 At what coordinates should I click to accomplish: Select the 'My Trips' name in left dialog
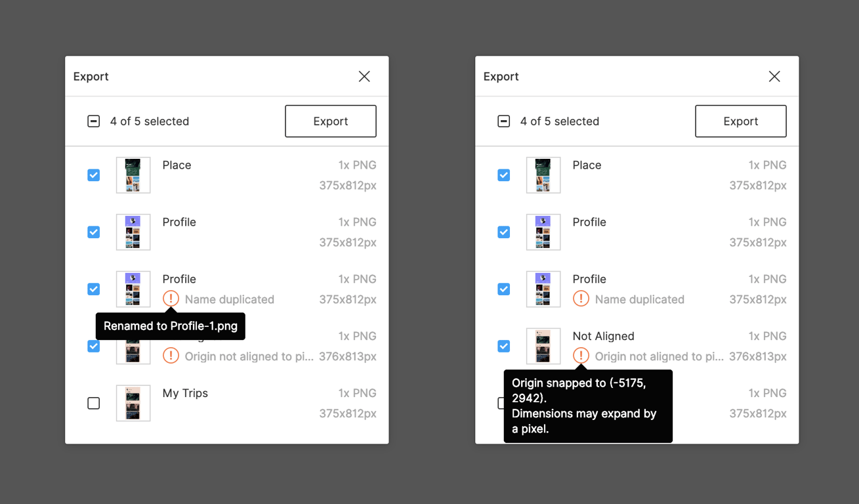(185, 393)
